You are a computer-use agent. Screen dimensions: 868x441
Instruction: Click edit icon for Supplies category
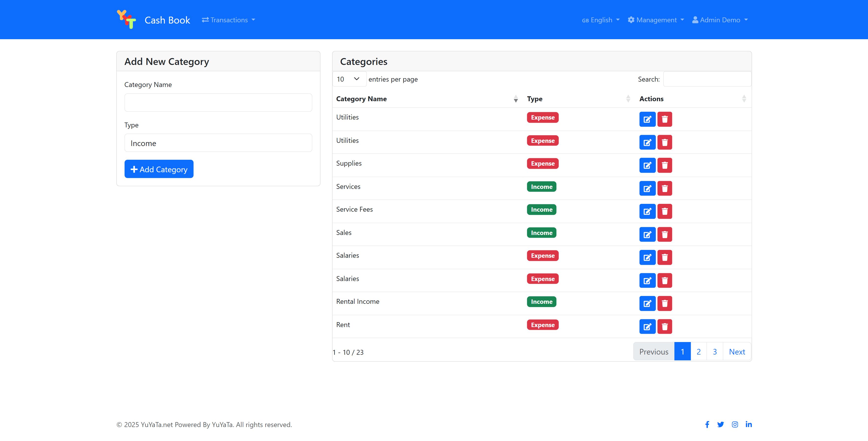click(647, 165)
